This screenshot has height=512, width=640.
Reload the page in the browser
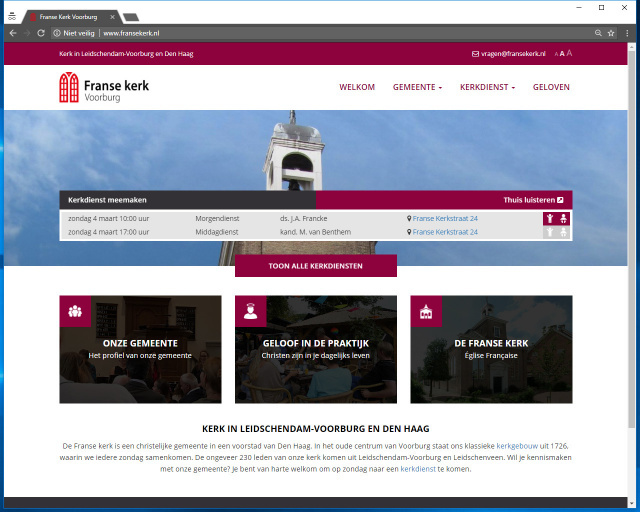(x=41, y=33)
